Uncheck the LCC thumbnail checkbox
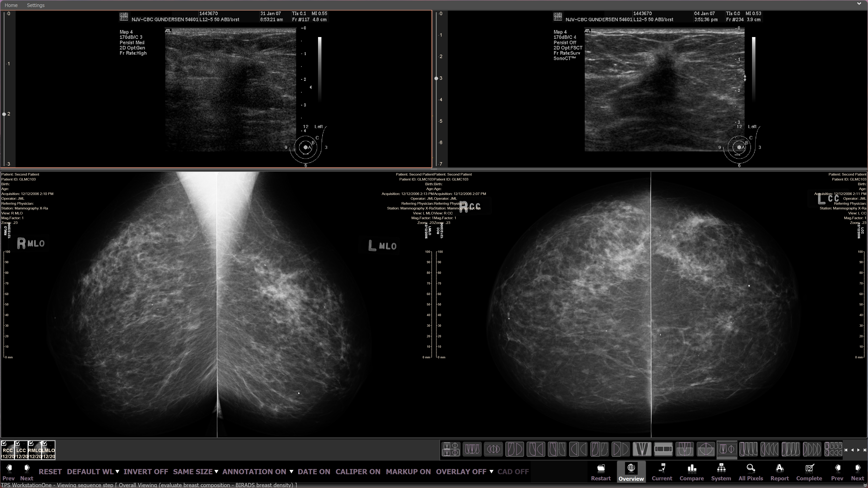Image resolution: width=868 pixels, height=488 pixels. click(18, 443)
